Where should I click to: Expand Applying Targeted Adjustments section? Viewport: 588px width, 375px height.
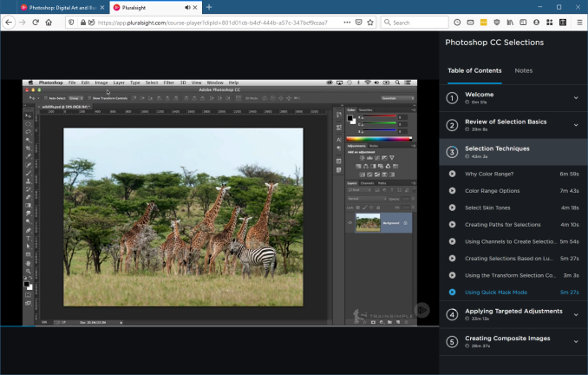[x=575, y=314]
